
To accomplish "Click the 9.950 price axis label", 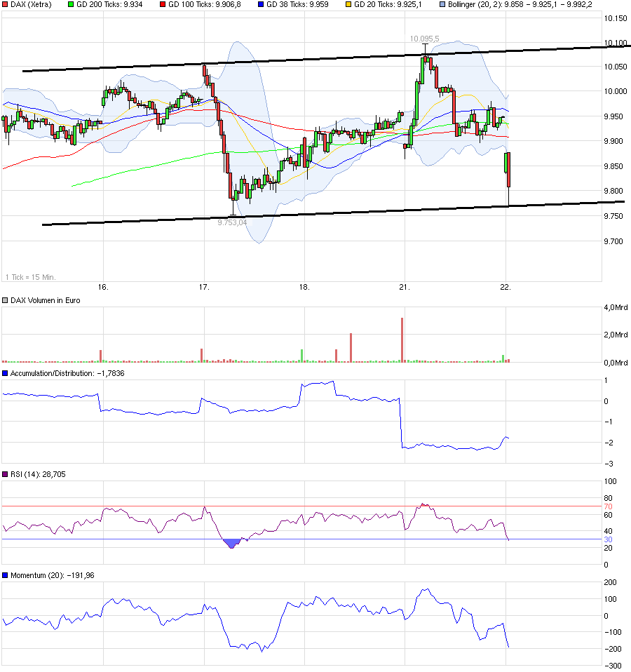I will click(613, 116).
